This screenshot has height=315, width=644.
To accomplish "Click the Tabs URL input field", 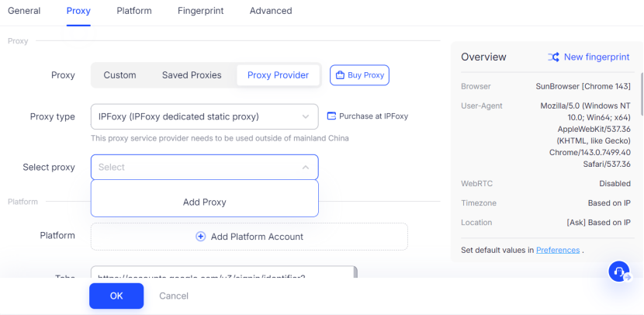I will click(x=223, y=272).
